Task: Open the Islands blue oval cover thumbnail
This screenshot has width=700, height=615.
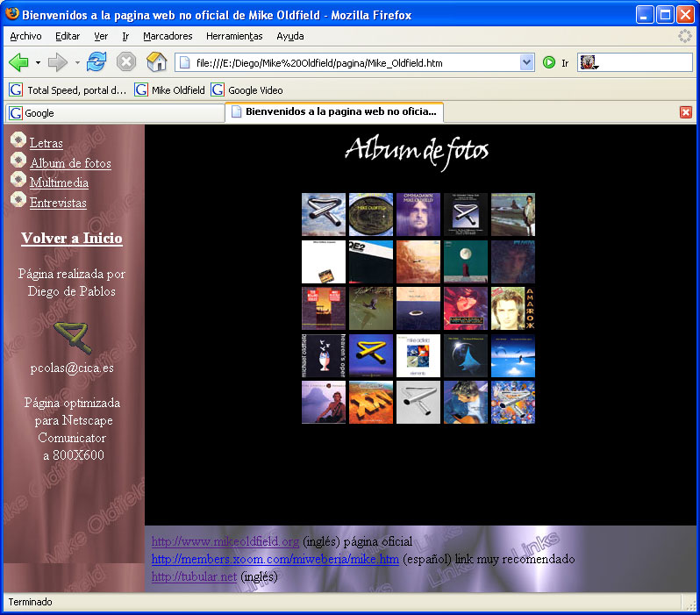Action: pos(418,309)
